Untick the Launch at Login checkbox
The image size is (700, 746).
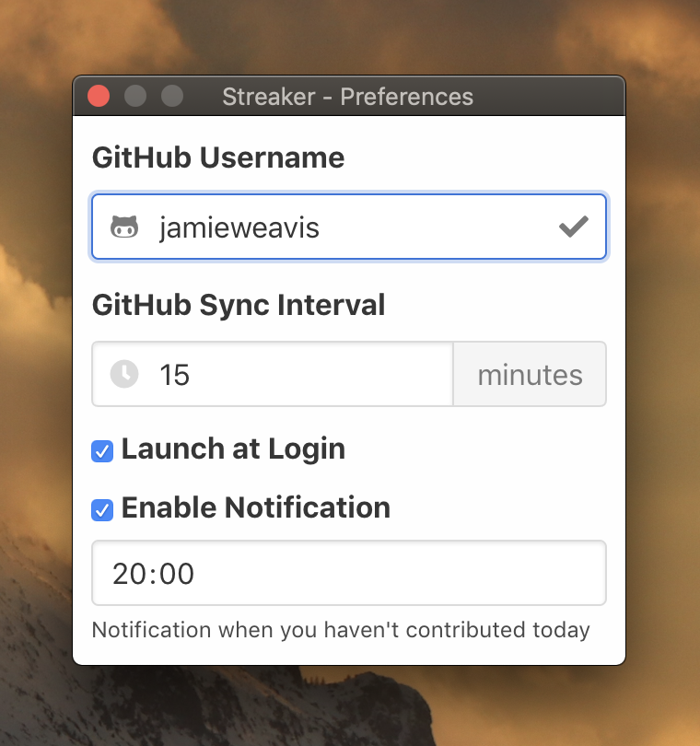click(x=102, y=451)
